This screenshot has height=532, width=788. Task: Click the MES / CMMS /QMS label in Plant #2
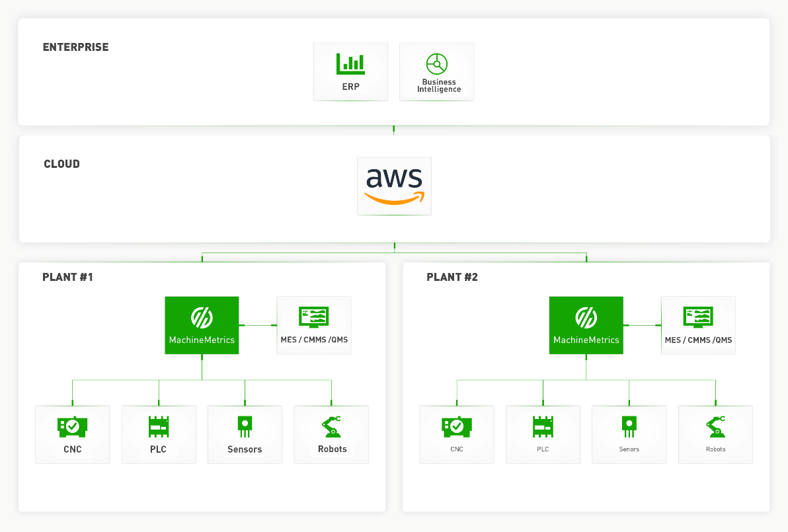(698, 340)
